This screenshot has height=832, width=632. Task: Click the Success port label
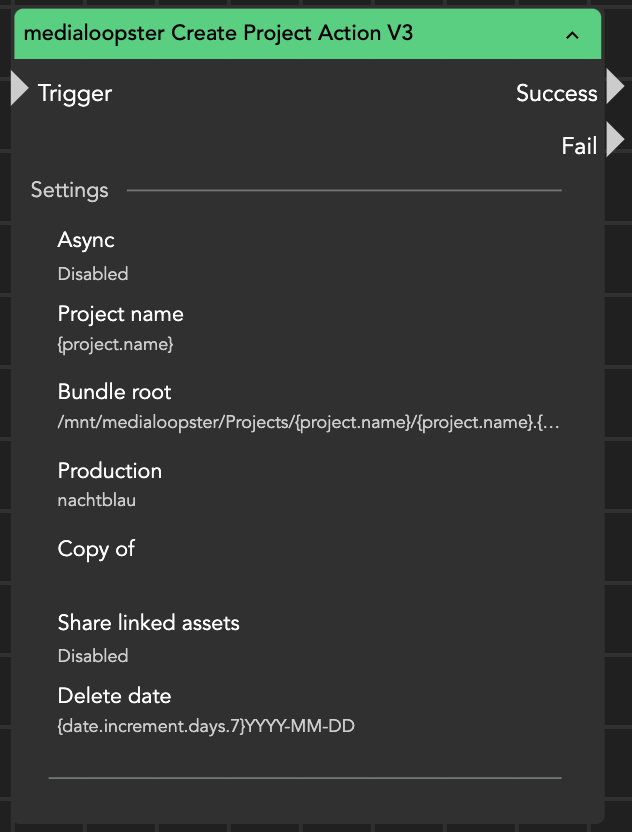[556, 94]
